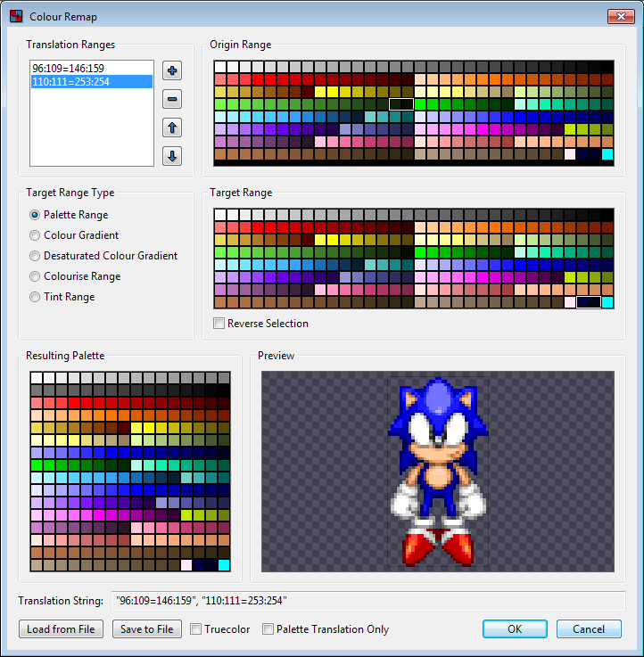Image resolution: width=644 pixels, height=657 pixels.
Task: Click the Sonic sprite preview image
Action: 438,472
